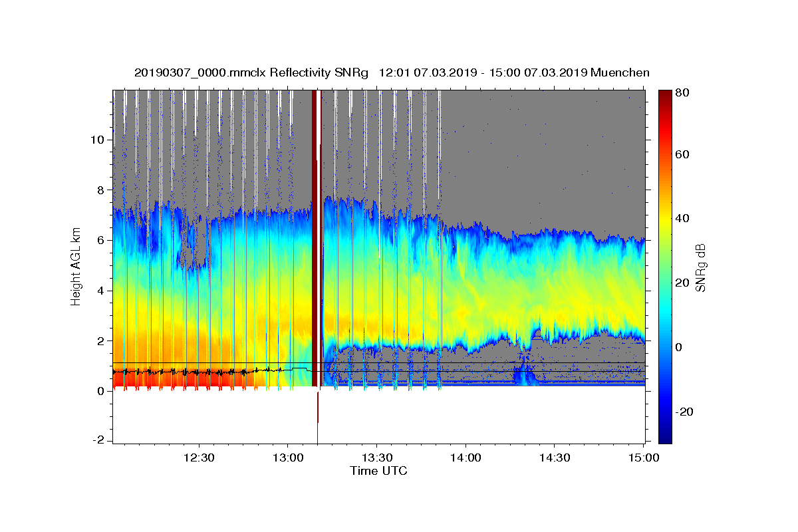Image resolution: width=798 pixels, height=532 pixels.
Task: Click the 'SNRg dB' colorbar label
Action: [x=700, y=269]
